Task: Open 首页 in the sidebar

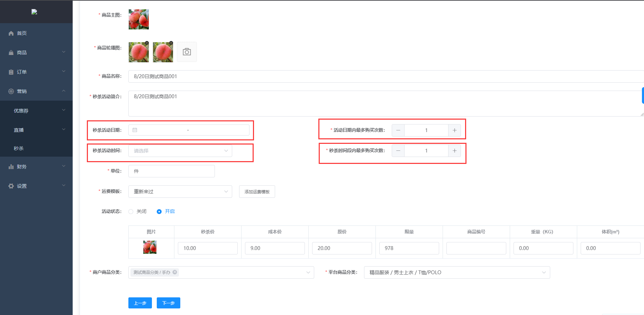Action: pos(22,33)
